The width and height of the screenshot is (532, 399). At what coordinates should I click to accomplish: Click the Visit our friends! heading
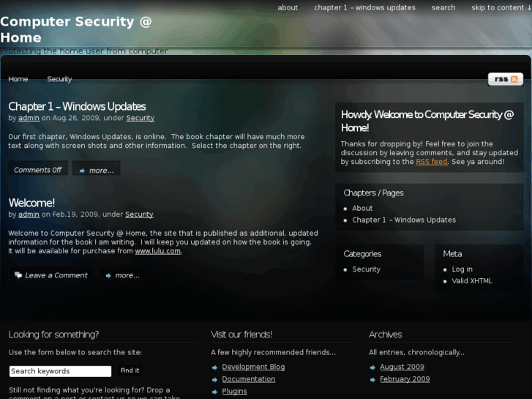click(x=241, y=335)
